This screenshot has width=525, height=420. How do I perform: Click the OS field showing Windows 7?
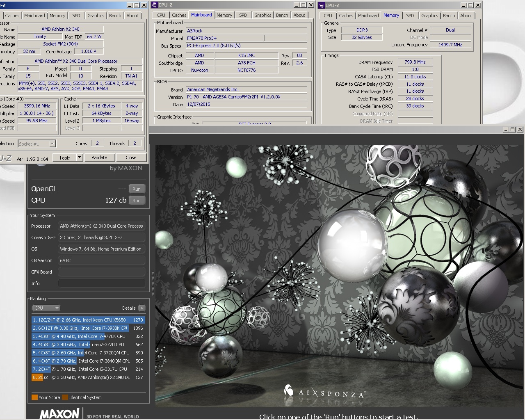[x=102, y=249]
